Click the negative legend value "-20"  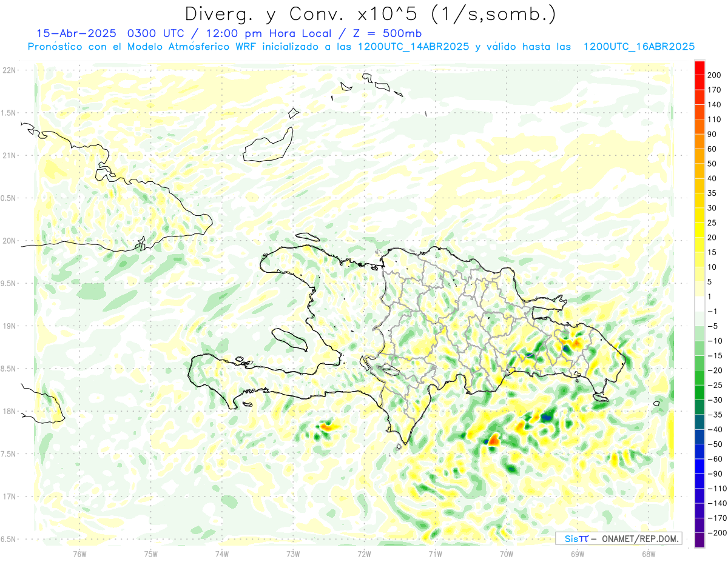(715, 370)
